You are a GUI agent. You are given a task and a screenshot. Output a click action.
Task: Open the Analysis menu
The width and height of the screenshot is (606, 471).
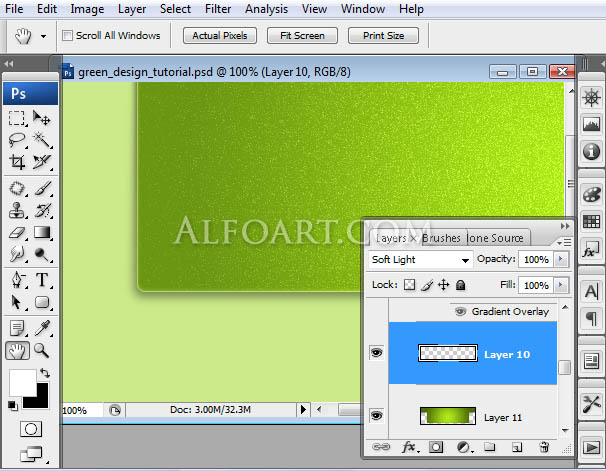tap(266, 9)
